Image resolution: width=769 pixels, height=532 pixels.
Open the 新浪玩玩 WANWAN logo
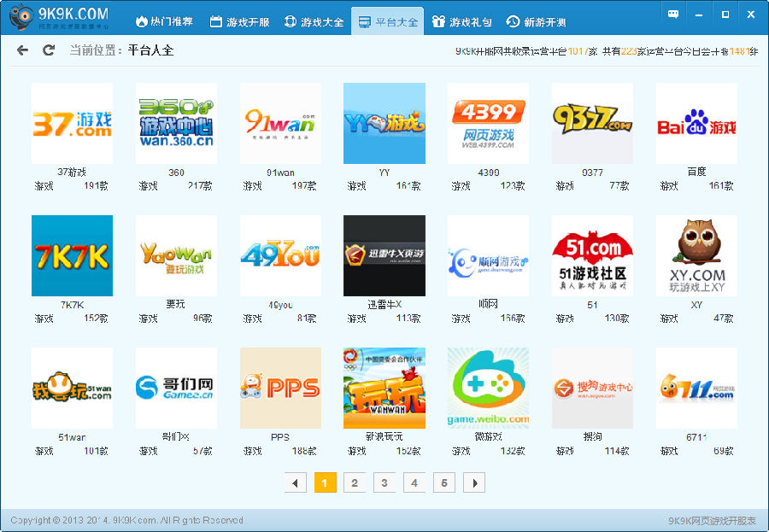tap(384, 388)
